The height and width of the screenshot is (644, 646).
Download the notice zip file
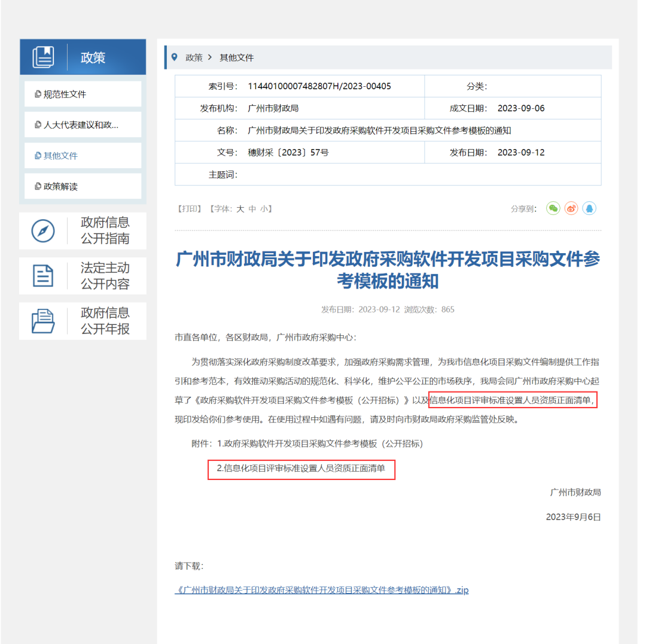click(x=322, y=590)
